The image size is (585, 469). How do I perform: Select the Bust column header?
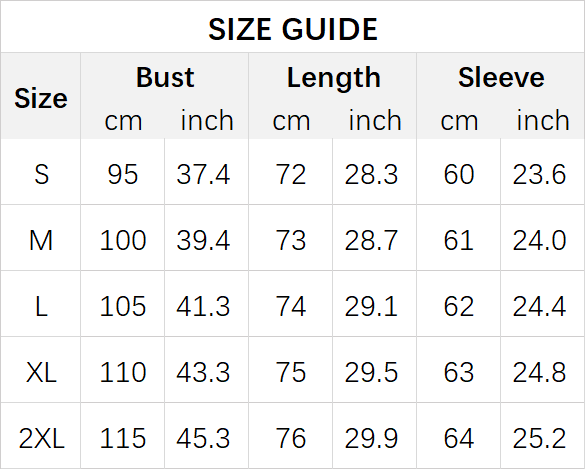pos(165,78)
